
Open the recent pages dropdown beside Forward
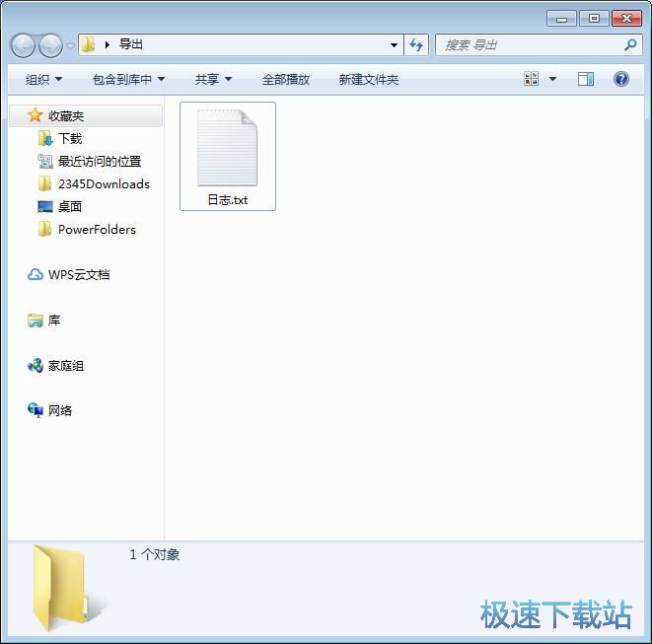click(x=71, y=45)
